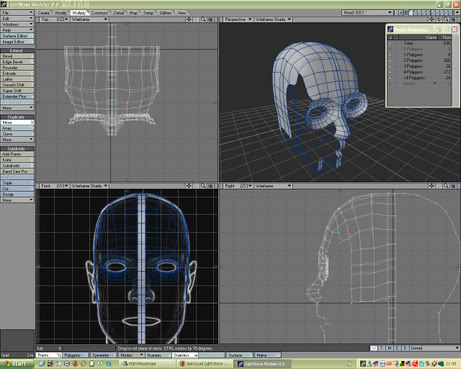The width and height of the screenshot is (461, 369).
Task: Switch to the Construct tab
Action: 99,13
